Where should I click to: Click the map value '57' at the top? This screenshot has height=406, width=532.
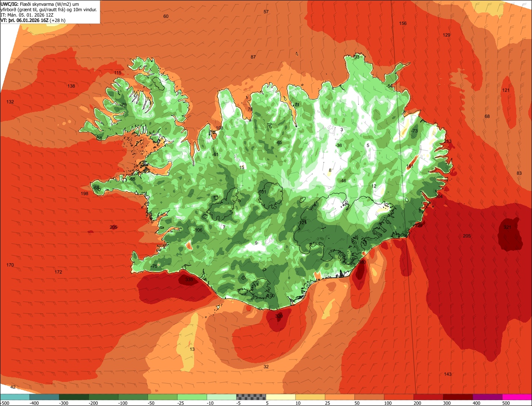coord(266,12)
